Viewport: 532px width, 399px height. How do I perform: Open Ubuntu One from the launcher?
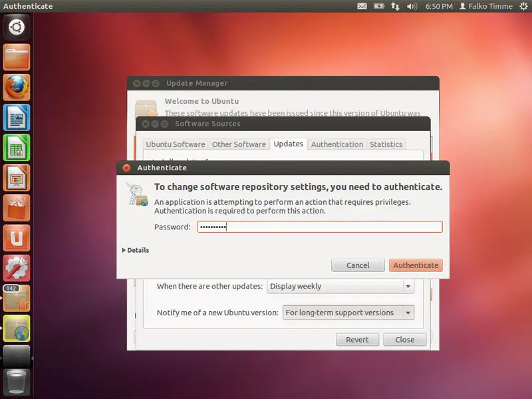[16, 238]
